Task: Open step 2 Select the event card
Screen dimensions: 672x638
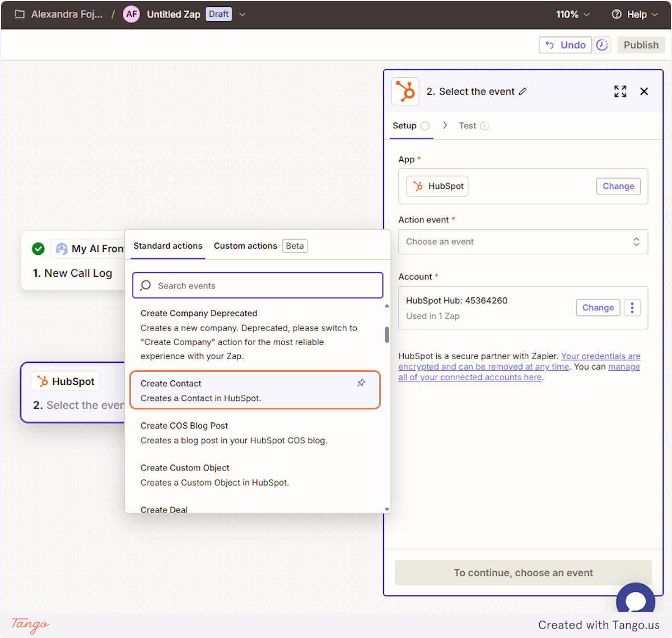Action: tap(73, 392)
